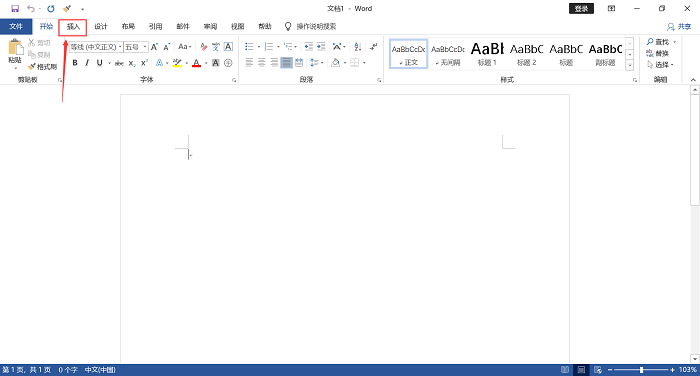Viewport: 700px width, 376px height.
Task: Open the Find tool in editing group
Action: (658, 42)
